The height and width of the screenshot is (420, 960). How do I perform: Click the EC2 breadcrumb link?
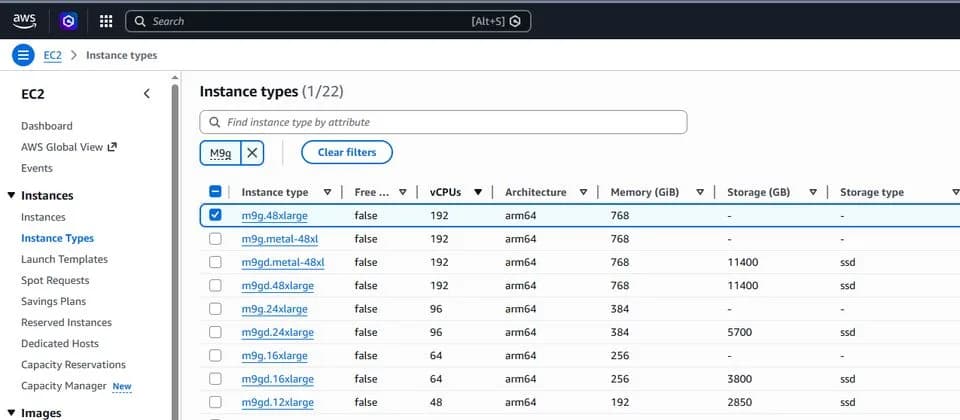53,55
